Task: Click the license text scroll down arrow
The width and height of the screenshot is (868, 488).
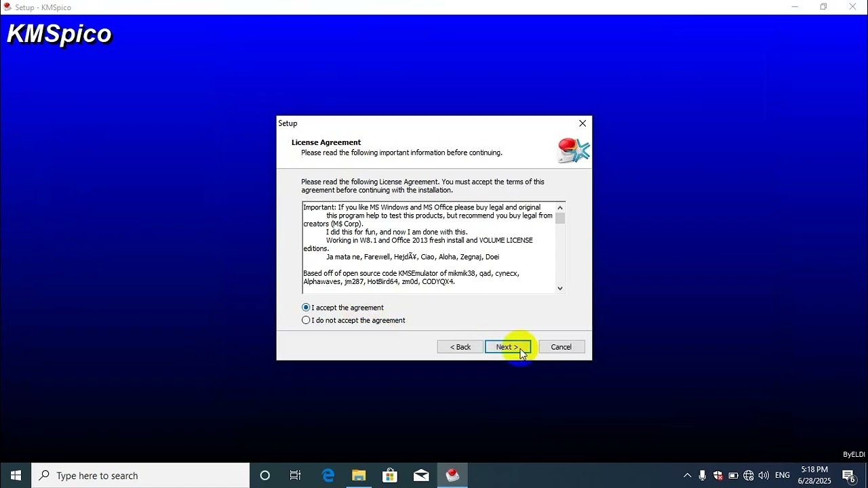Action: (560, 288)
